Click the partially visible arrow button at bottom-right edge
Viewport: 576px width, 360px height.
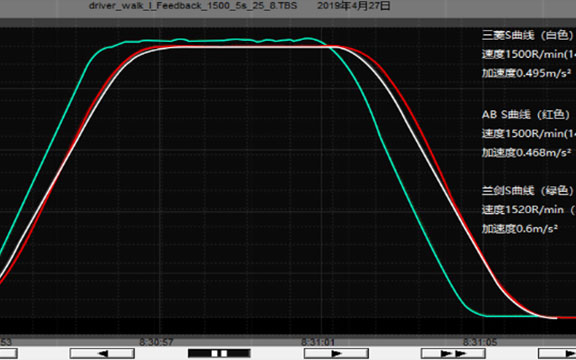point(557,353)
